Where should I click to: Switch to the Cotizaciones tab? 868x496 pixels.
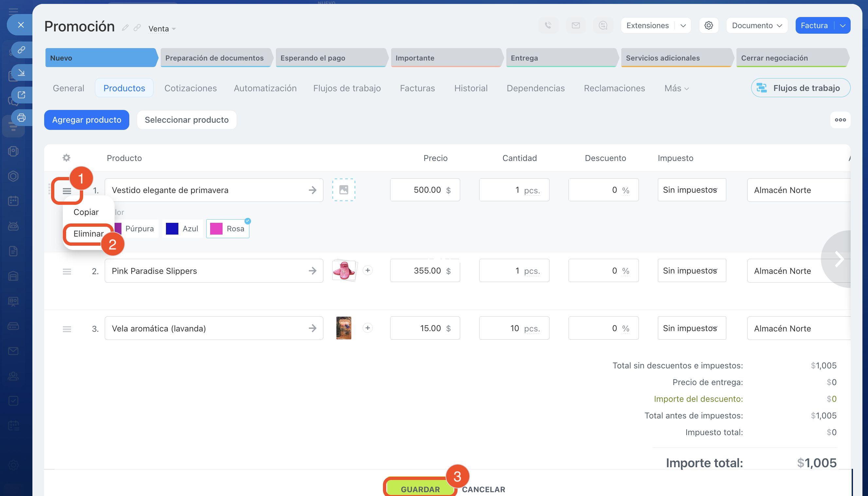[x=190, y=88]
